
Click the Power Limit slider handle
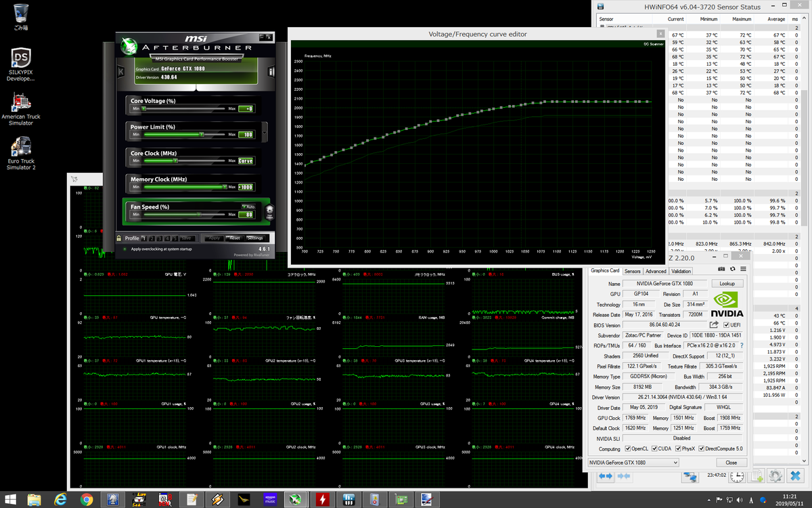202,134
